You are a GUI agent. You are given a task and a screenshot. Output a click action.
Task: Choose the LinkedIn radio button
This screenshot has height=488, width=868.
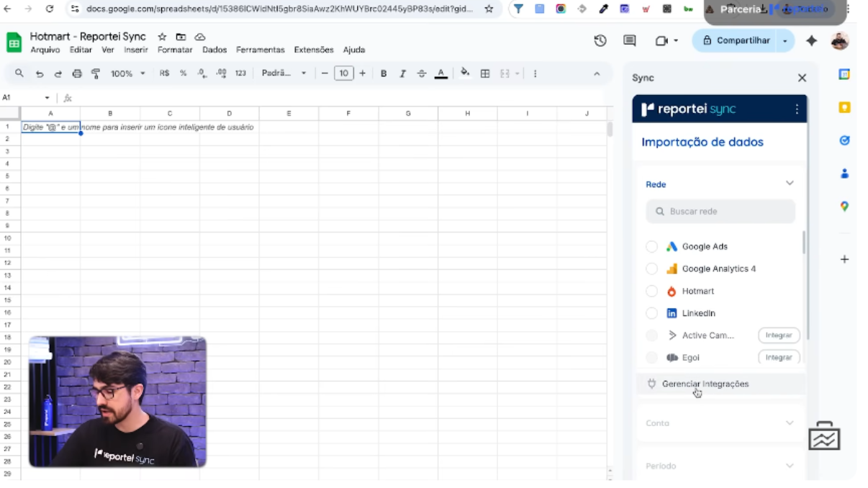pos(651,314)
